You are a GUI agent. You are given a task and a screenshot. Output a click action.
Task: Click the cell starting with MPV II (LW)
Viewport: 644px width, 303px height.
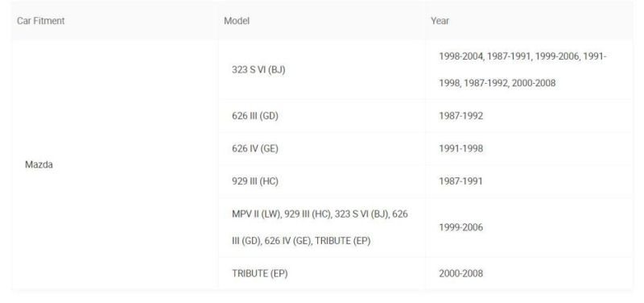321,227
